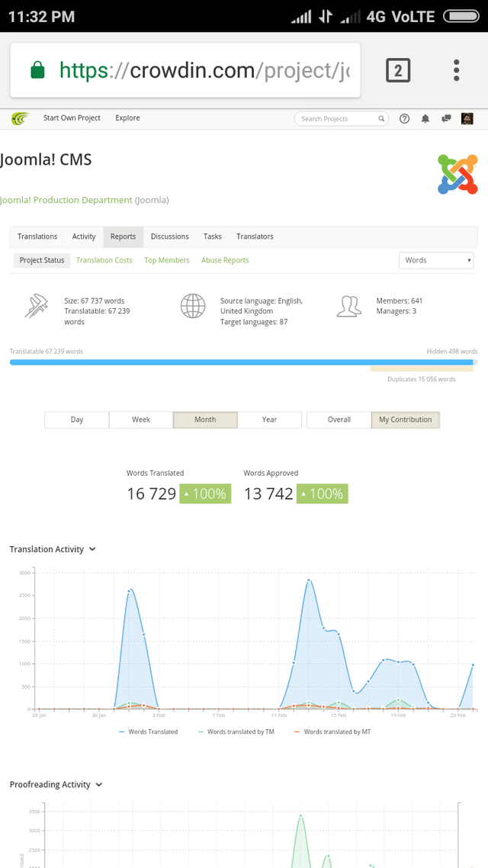Tap the green padlock security icon

(37, 70)
